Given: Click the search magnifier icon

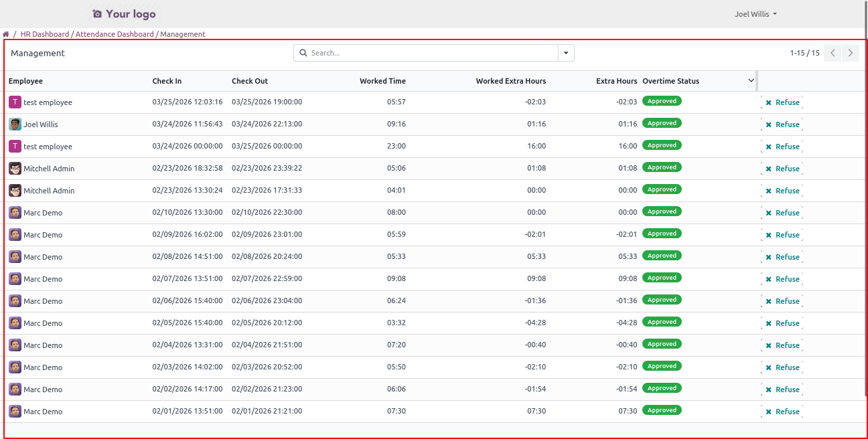Looking at the screenshot, I should (x=303, y=53).
